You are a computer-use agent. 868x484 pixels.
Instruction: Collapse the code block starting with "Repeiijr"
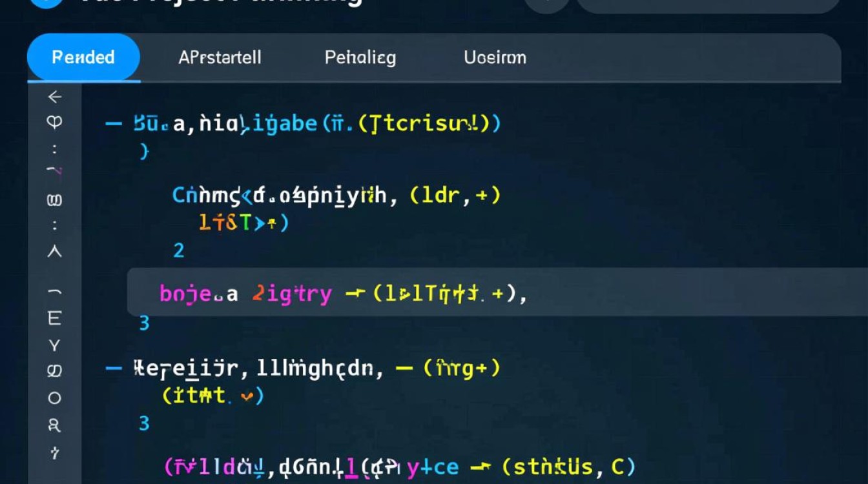click(x=114, y=368)
